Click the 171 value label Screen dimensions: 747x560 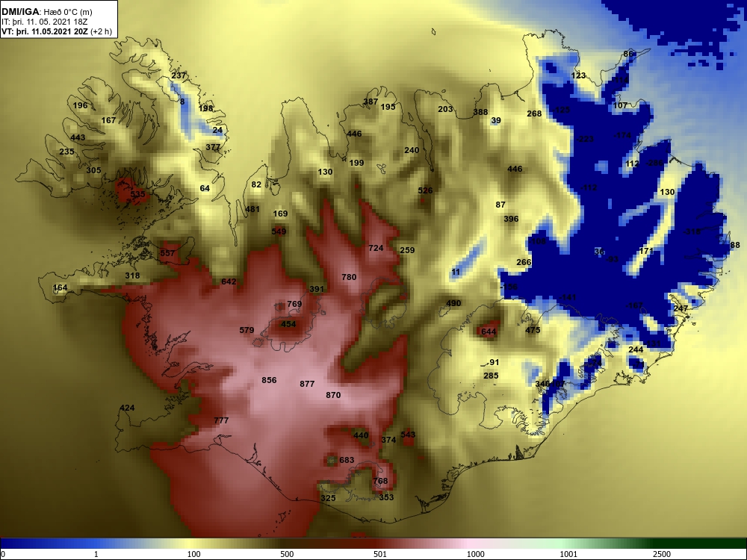tap(646, 252)
